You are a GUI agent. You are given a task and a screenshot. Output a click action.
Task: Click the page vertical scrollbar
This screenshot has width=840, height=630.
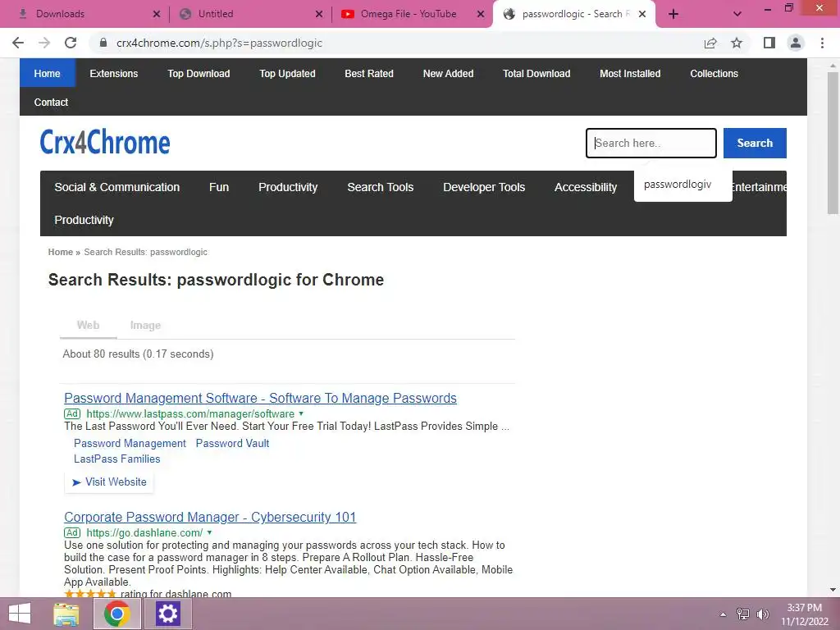(x=833, y=143)
